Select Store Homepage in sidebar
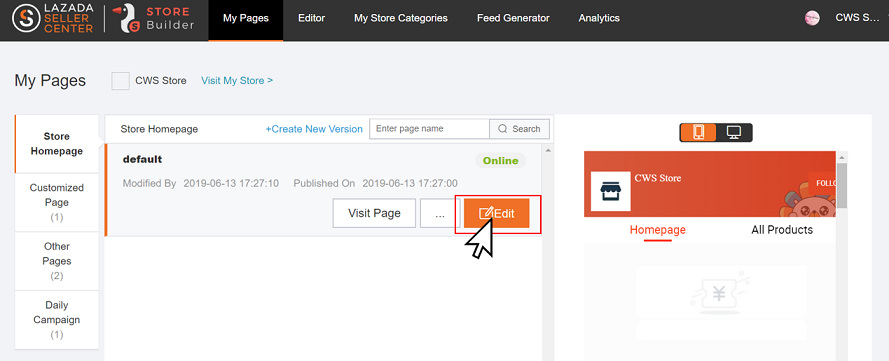This screenshot has width=889, height=361. [57, 144]
